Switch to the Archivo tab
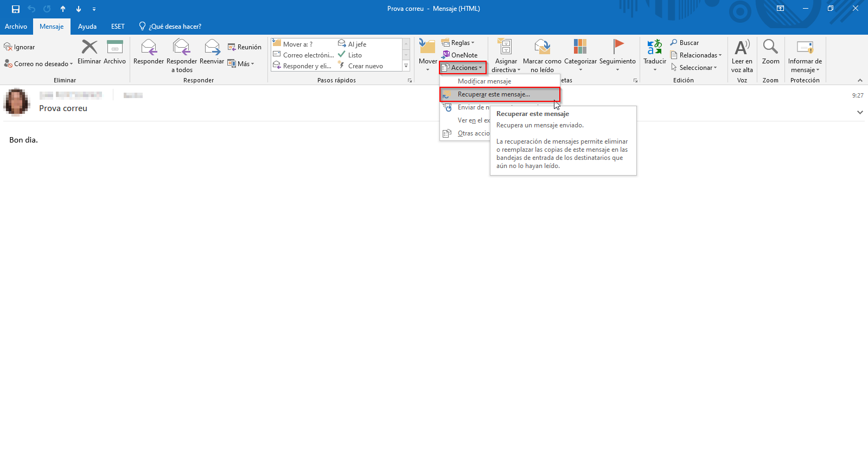868x465 pixels. pos(16,27)
